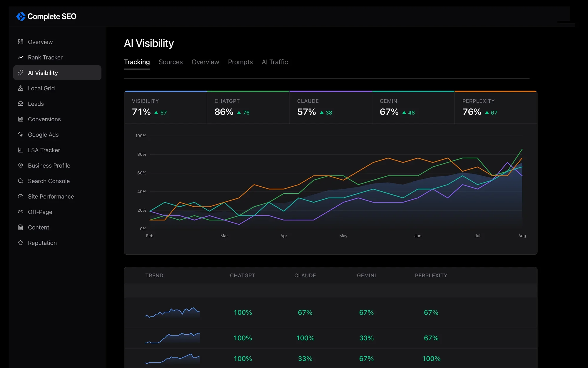Click the AI Visibility sparkle icon
The height and width of the screenshot is (368, 588).
coord(21,73)
